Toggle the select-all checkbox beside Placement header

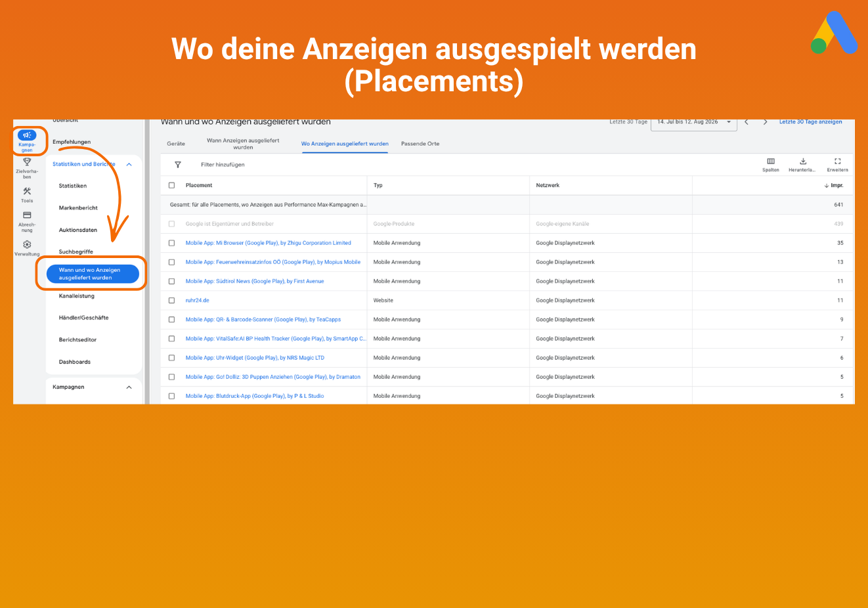point(172,185)
